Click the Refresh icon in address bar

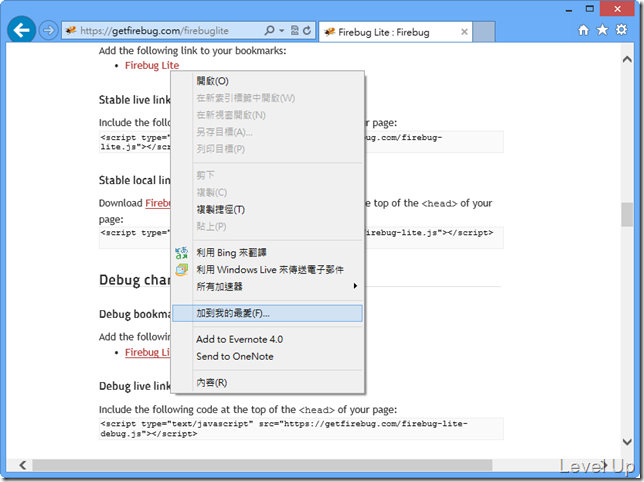307,30
